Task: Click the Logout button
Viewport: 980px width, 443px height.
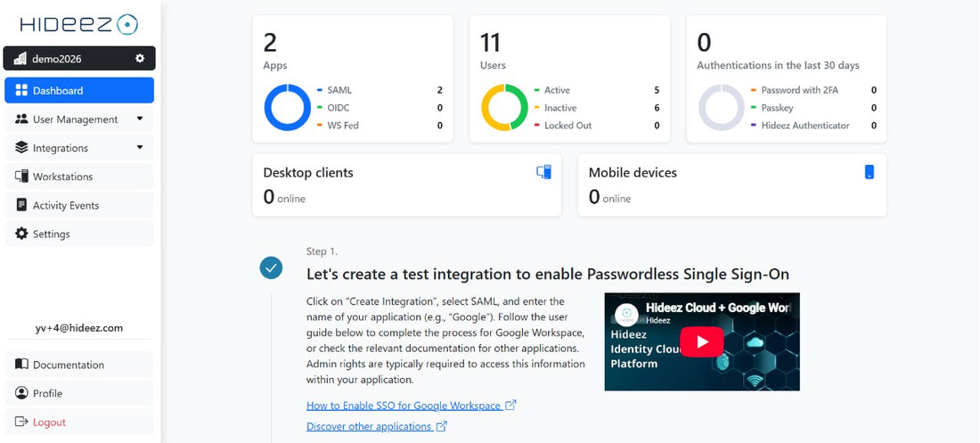Action: pos(79,422)
